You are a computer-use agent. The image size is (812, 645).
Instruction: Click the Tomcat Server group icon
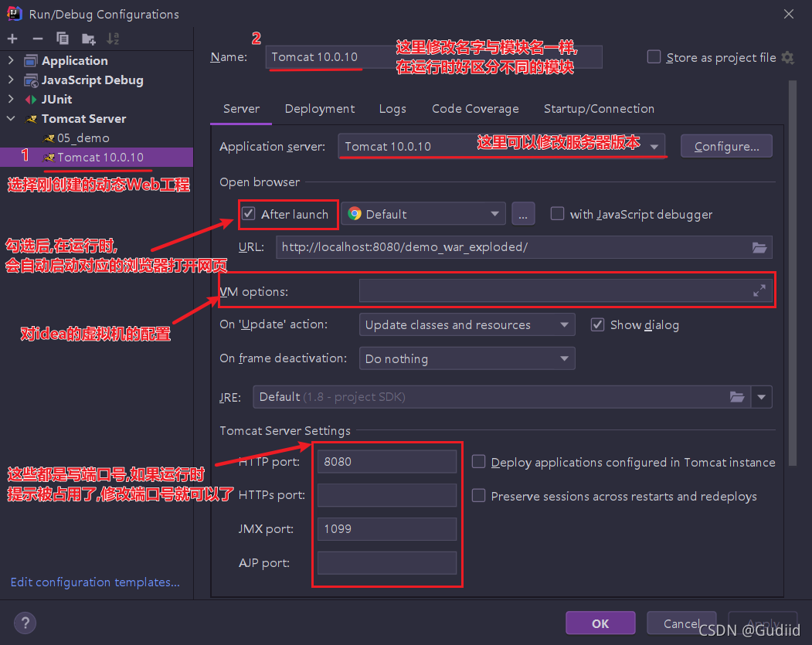click(x=31, y=119)
